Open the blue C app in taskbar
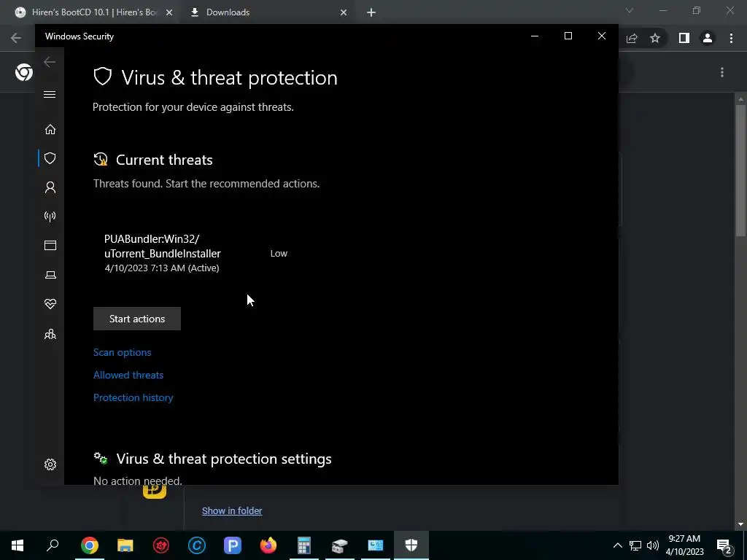Screen dimensions: 747x560 [197, 545]
